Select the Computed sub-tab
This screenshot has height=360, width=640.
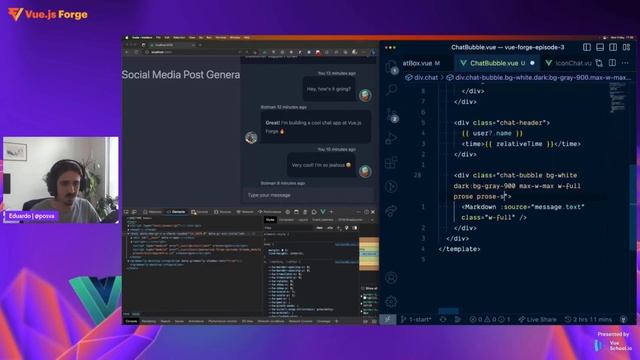pos(286,220)
